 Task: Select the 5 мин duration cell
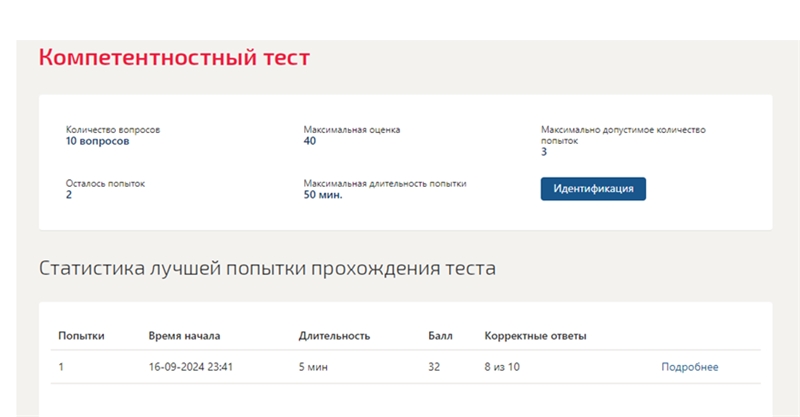coord(313,367)
